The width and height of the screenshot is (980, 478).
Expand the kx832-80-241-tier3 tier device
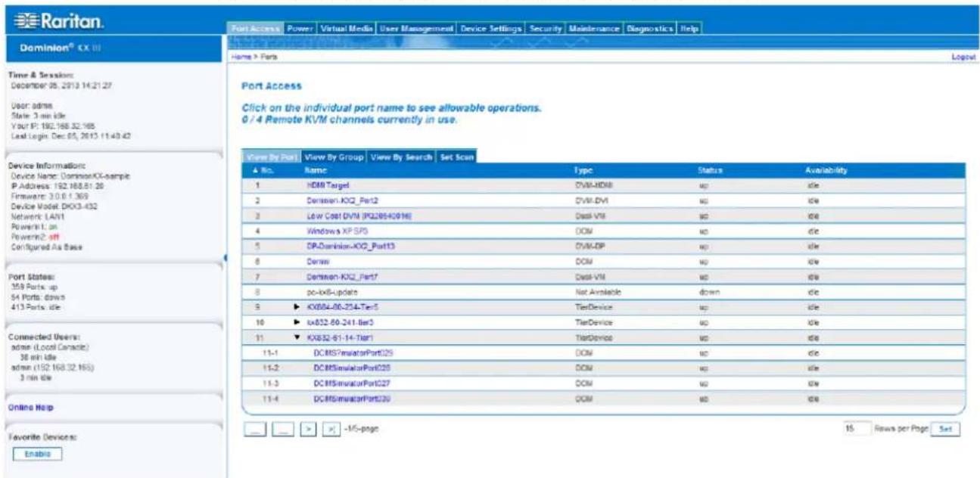coord(297,322)
